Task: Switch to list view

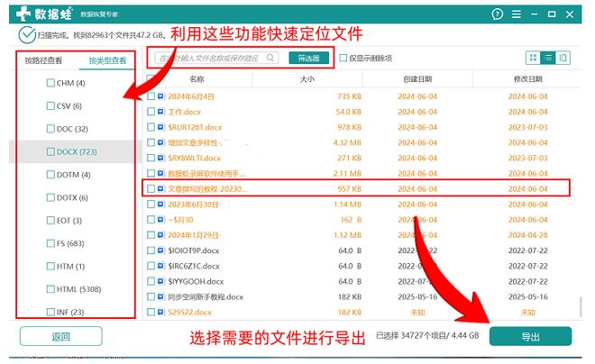Action: tap(548, 58)
